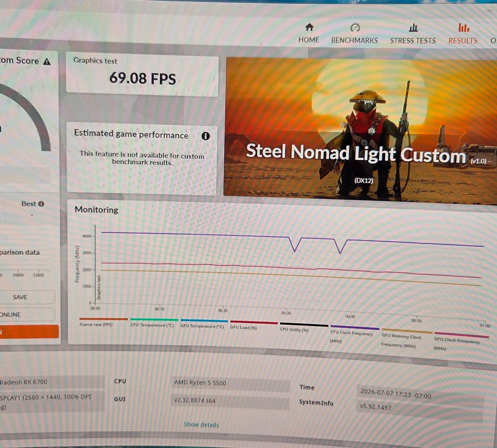This screenshot has width=497, height=448.
Task: Click the v5.92.1497 SystemInfo version
Action: tap(375, 407)
